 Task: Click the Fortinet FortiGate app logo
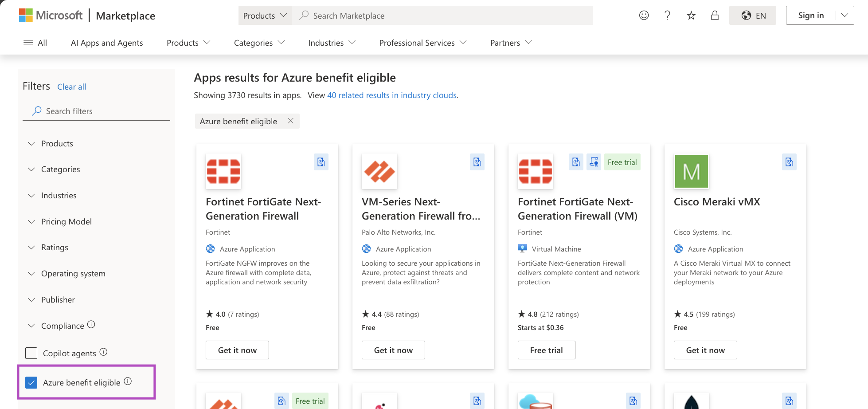tap(223, 171)
